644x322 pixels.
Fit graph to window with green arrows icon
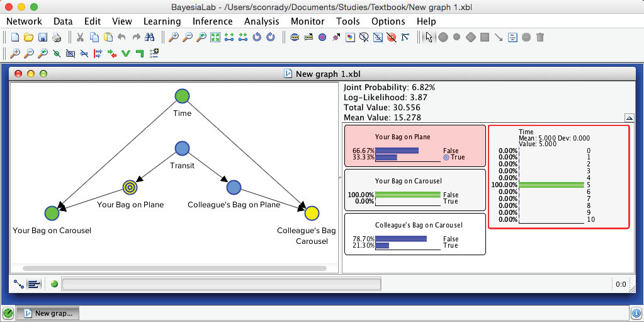(x=215, y=37)
